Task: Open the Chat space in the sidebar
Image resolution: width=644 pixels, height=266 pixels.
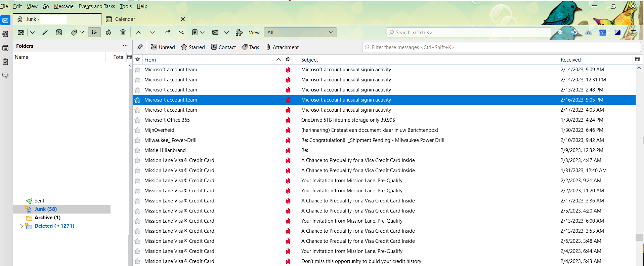Action: point(5,76)
